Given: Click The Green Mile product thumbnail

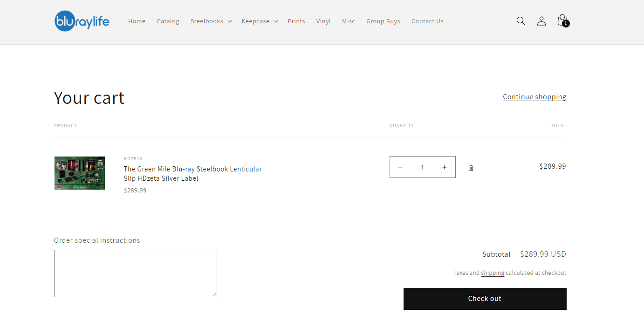Looking at the screenshot, I should click(x=80, y=173).
